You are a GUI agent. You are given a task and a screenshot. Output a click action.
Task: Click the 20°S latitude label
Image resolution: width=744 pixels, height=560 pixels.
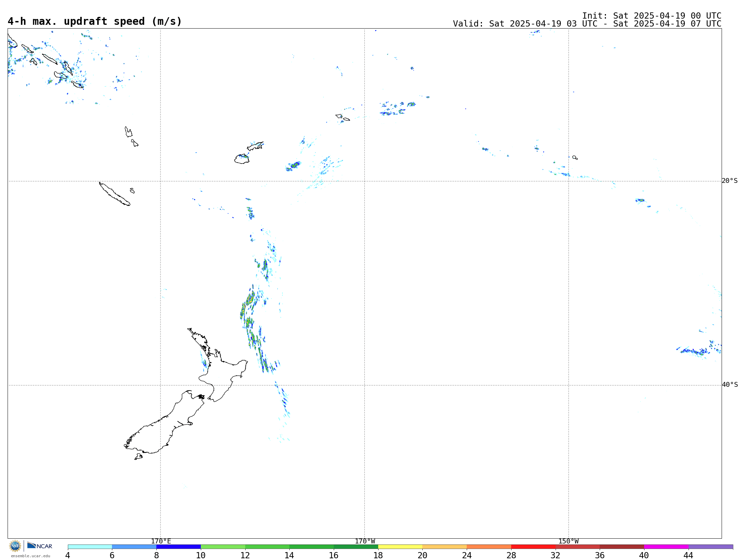tap(730, 181)
